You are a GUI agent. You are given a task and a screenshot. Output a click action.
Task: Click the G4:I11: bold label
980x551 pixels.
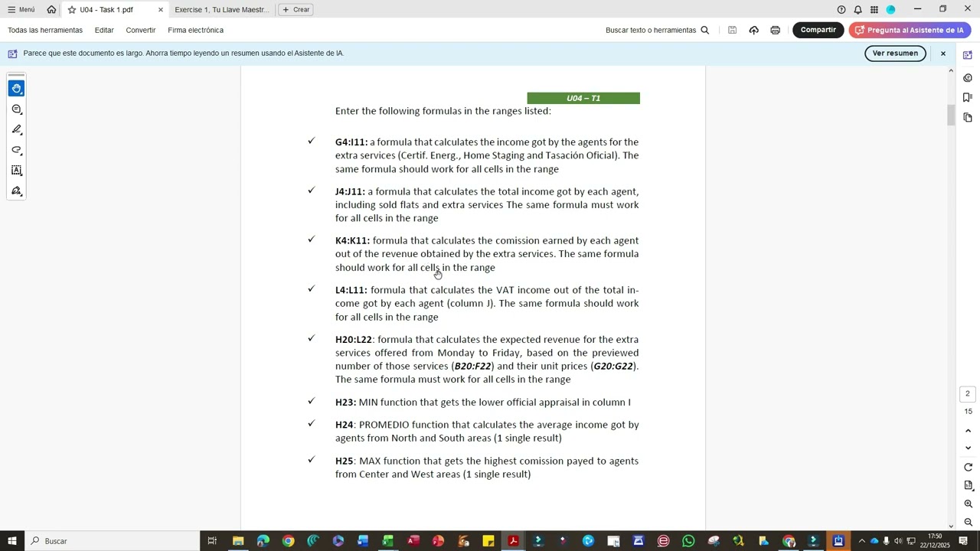[351, 142]
